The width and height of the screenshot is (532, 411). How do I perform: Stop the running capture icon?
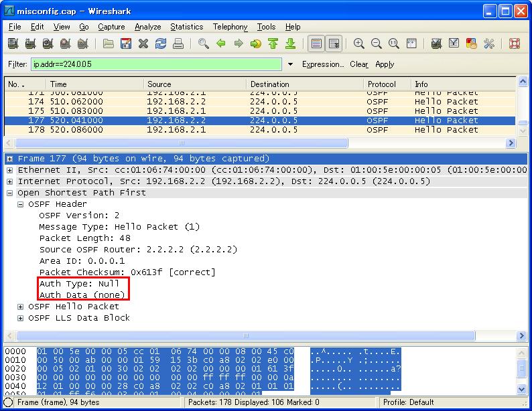tap(66, 44)
